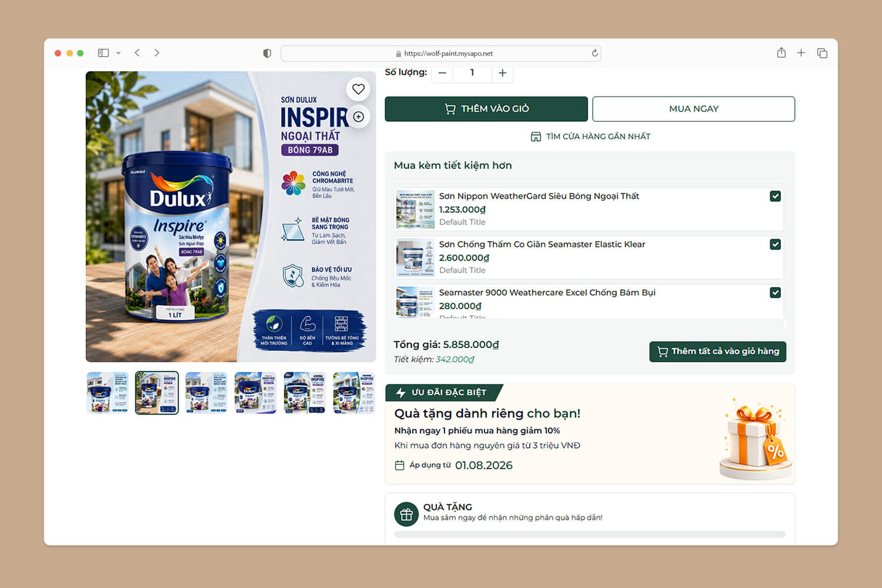Go back with the browser back arrow
Screen dimensions: 882x588
point(137,53)
